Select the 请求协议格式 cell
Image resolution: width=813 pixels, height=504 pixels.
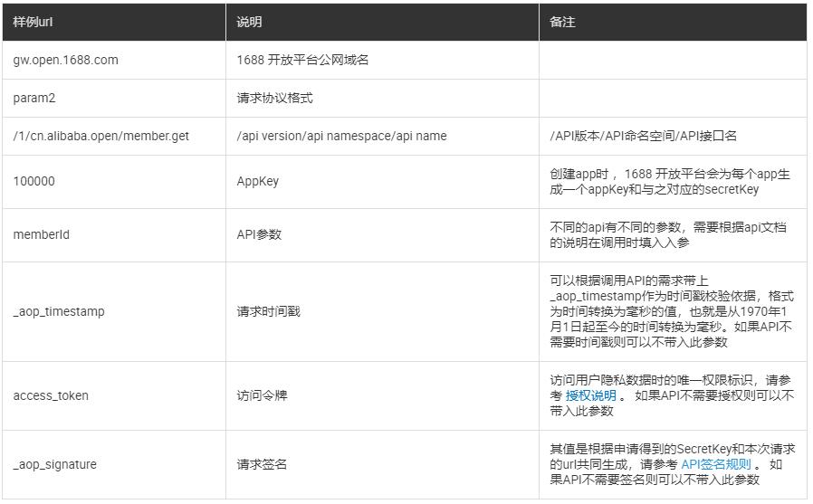(383, 98)
